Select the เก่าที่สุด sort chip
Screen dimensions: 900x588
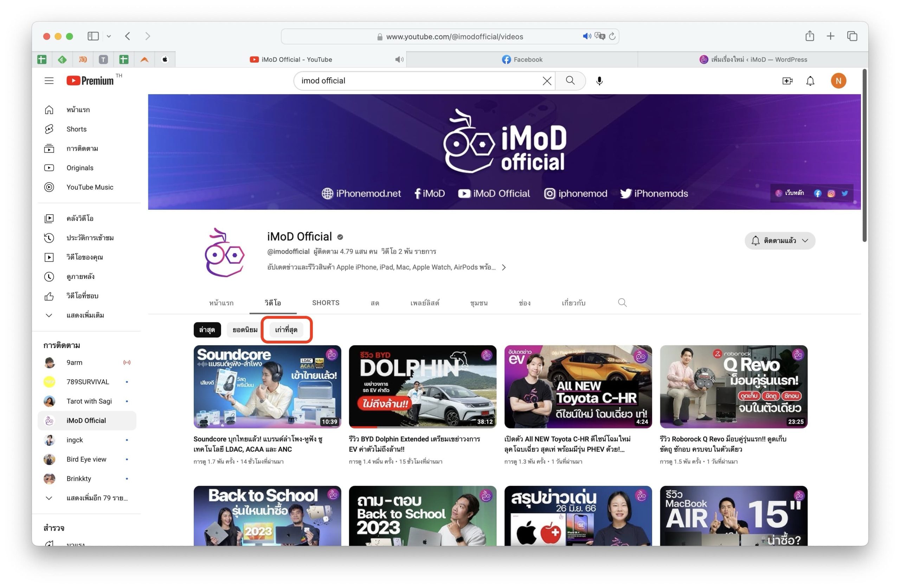click(x=286, y=329)
